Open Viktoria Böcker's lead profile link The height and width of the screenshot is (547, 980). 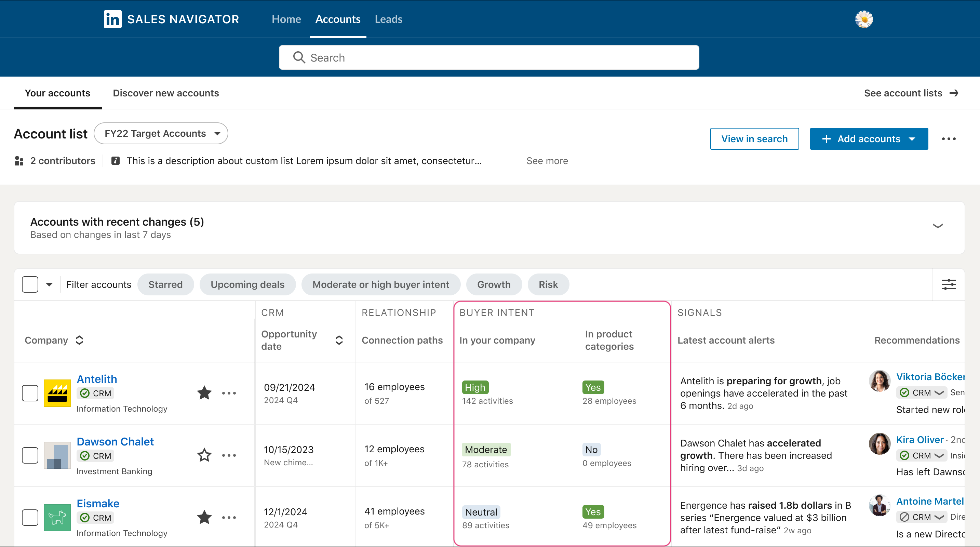[930, 377]
